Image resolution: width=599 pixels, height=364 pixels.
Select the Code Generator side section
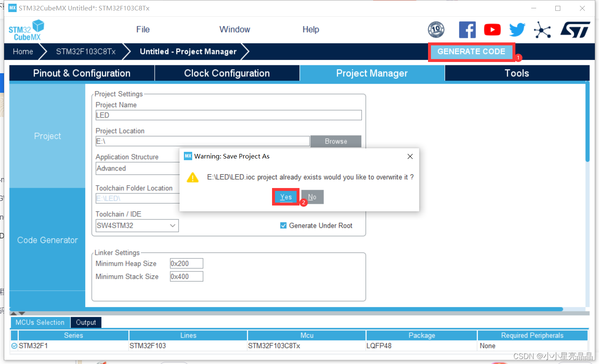[47, 240]
